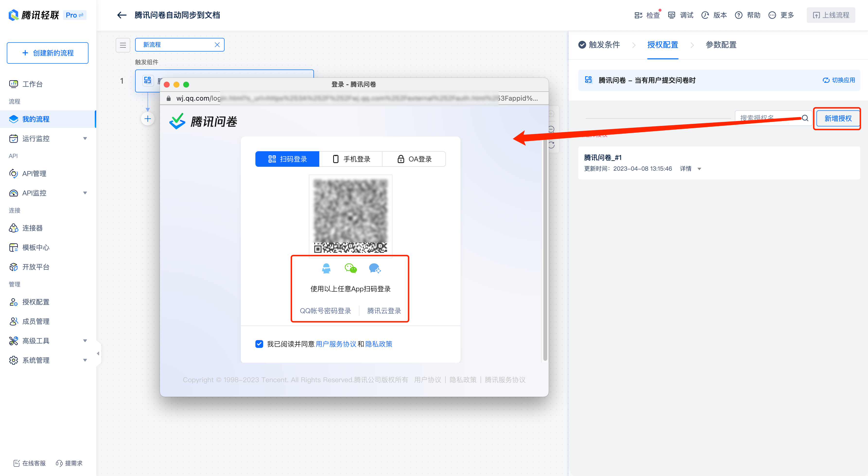Click the login window scrollbar
Viewport: 868px width, 476px height.
coord(545,249)
